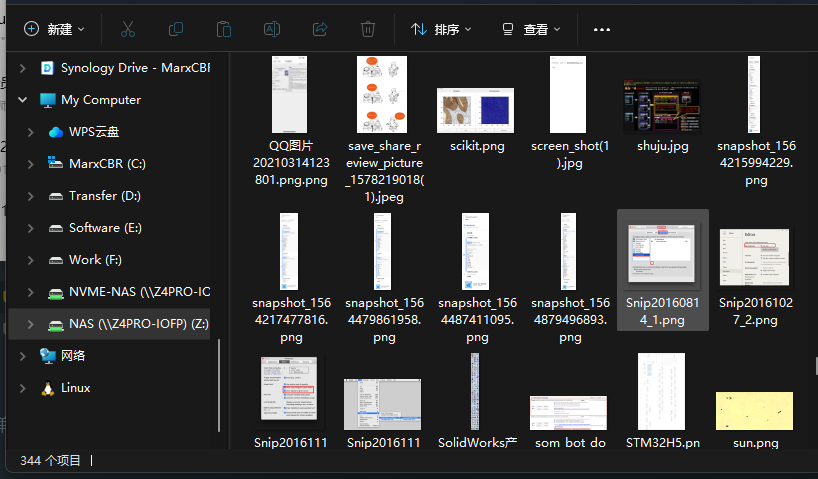Click the Paste clipboard icon

[x=224, y=29]
